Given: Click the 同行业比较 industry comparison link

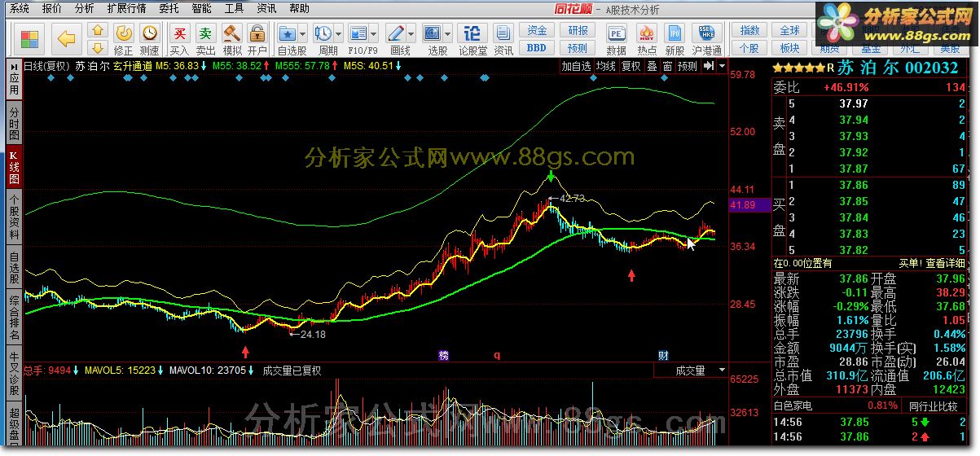Looking at the screenshot, I should tap(934, 405).
